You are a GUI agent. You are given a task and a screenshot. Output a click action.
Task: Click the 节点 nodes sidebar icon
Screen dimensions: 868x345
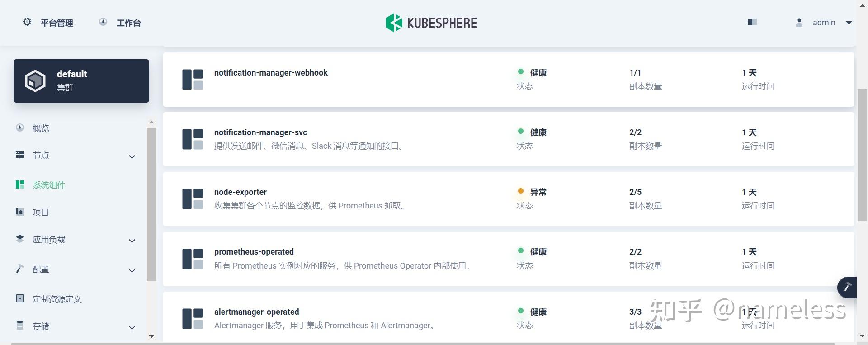pyautogui.click(x=19, y=155)
